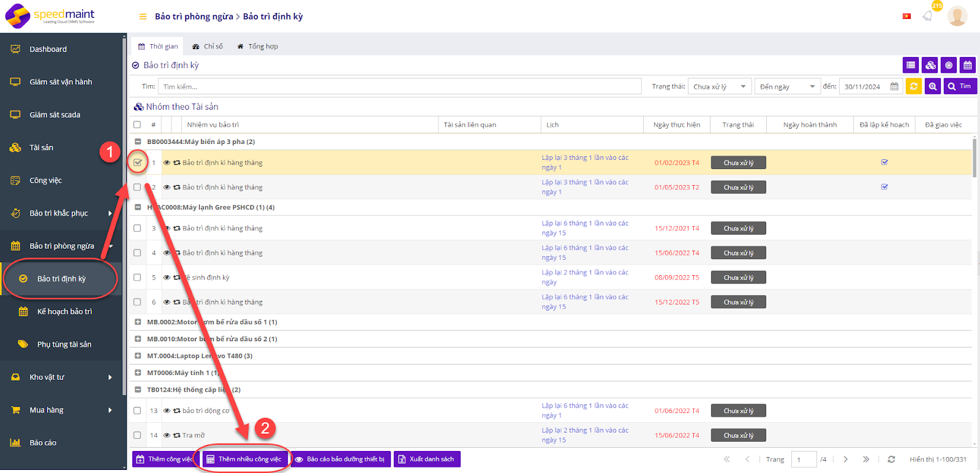The width and height of the screenshot is (980, 473).
Task: Click the eye icon in row 14
Action: (x=167, y=436)
